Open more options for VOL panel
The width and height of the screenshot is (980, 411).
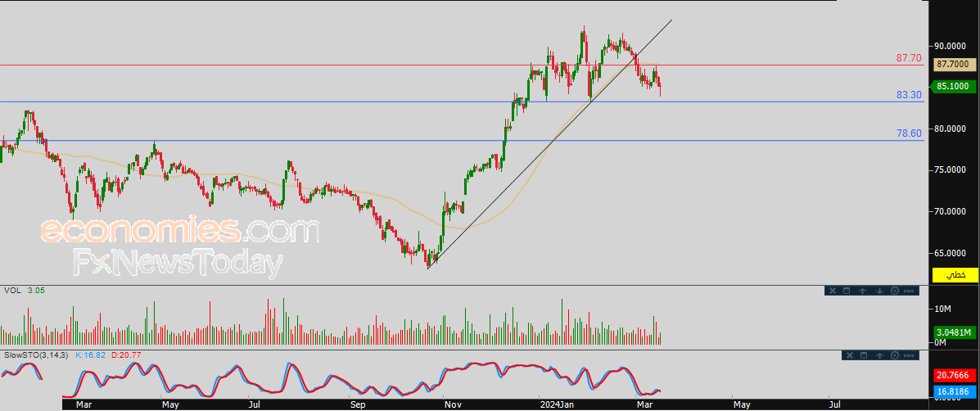pyautogui.click(x=910, y=291)
